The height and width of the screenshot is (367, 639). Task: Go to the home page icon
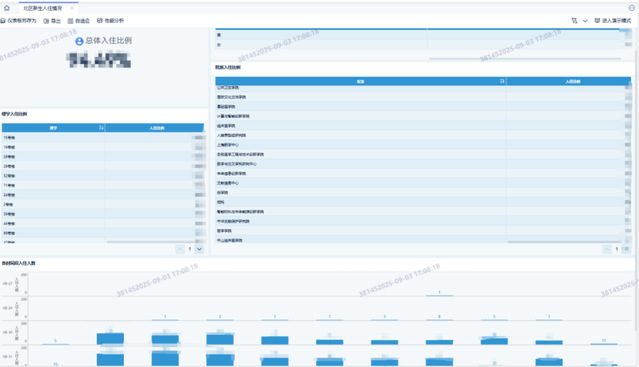(x=7, y=8)
